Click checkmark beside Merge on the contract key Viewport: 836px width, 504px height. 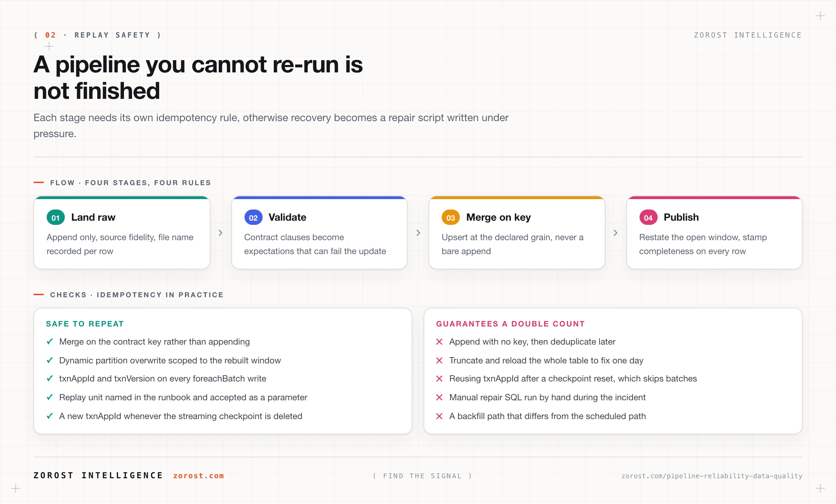(x=50, y=342)
